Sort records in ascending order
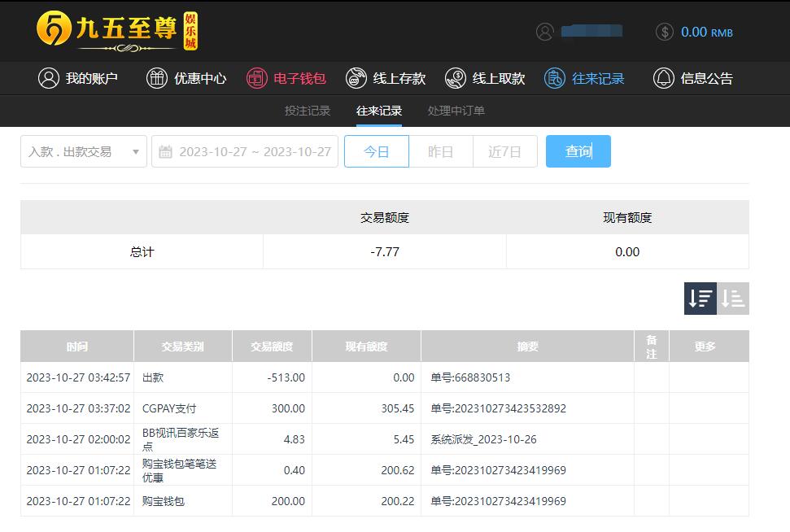Image resolution: width=790 pixels, height=532 pixels. [733, 299]
